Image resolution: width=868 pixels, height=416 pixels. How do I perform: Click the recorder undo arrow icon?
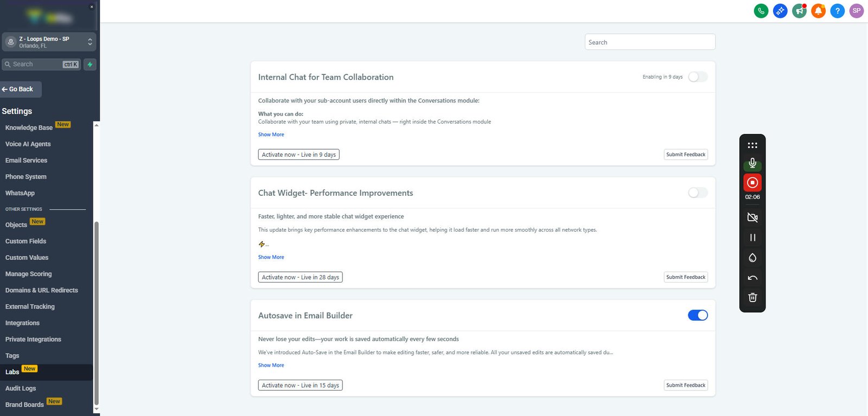coord(752,278)
